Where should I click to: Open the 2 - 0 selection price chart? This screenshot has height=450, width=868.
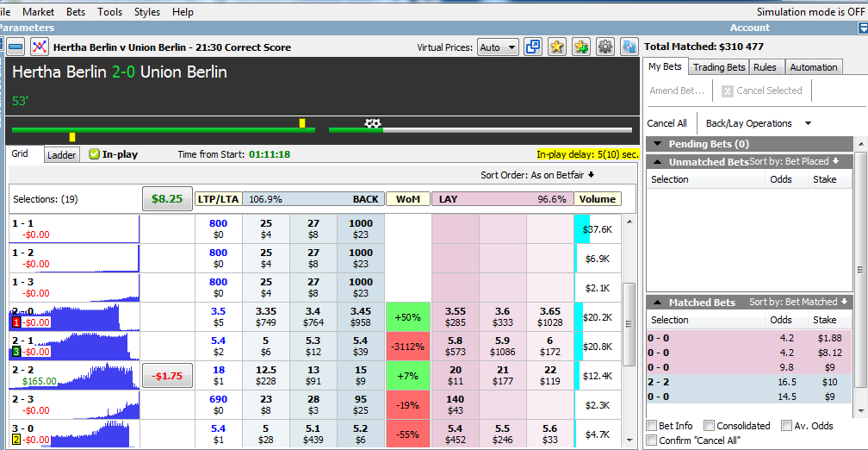[74, 316]
